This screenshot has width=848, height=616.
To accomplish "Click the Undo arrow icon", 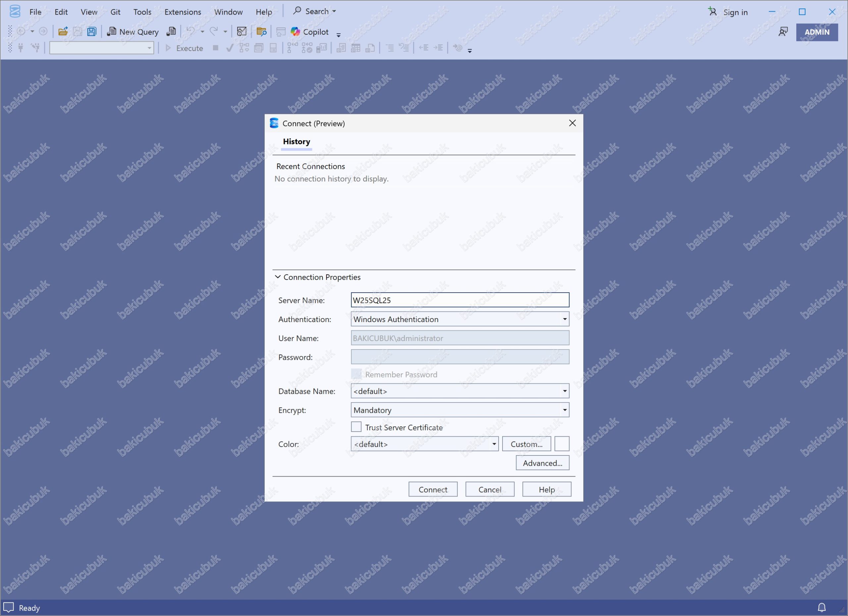I will [191, 31].
